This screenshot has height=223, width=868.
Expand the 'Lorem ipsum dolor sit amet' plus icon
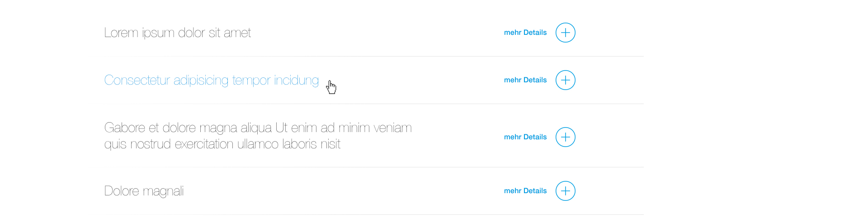coord(565,33)
